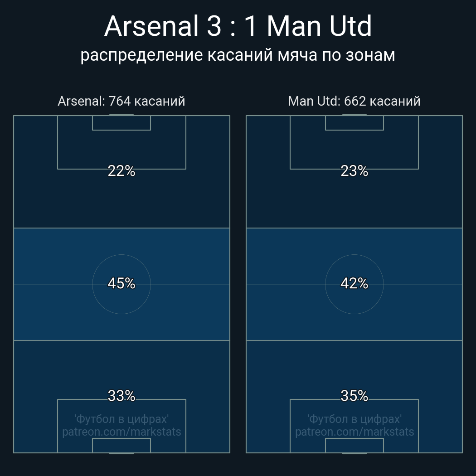This screenshot has width=476, height=476.
Task: Click Arsenal's 33% defensive third value
Action: coord(121,396)
